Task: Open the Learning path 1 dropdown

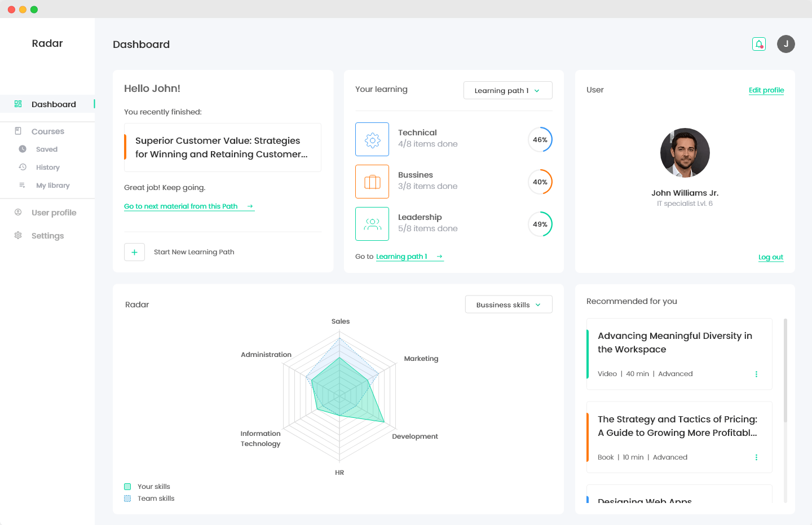Action: [507, 90]
